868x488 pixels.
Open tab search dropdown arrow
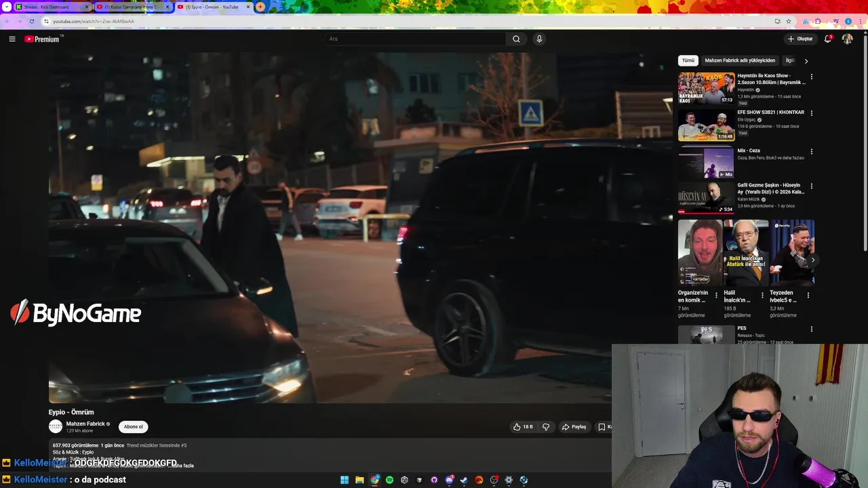tap(6, 7)
